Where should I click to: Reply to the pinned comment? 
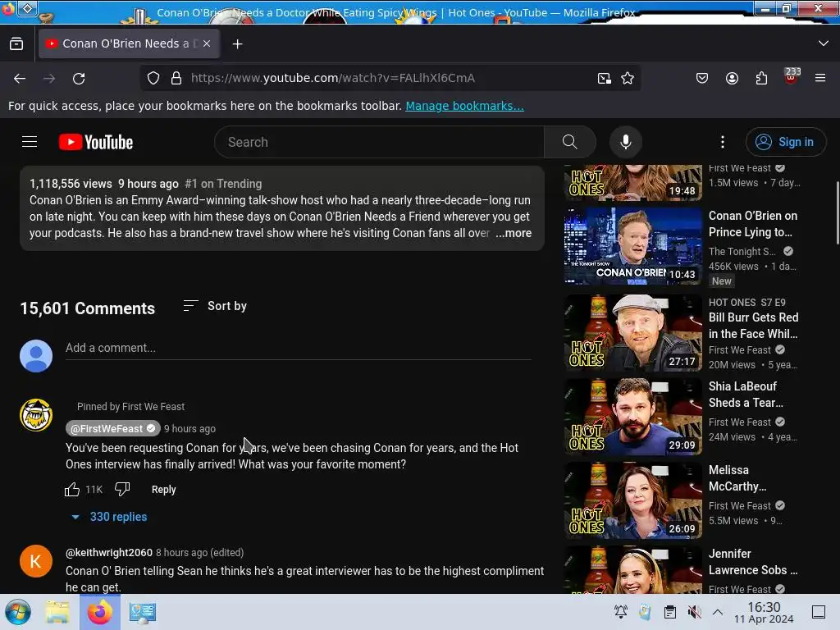click(163, 489)
